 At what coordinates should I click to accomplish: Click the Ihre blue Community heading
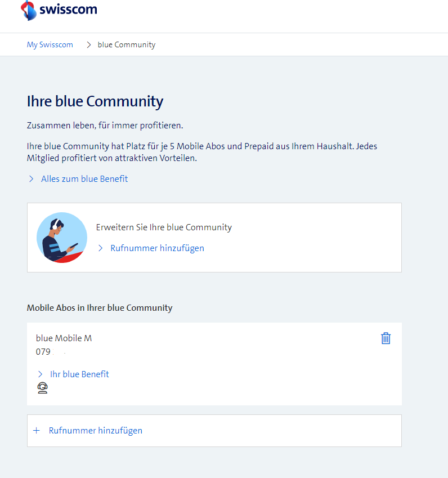point(95,102)
